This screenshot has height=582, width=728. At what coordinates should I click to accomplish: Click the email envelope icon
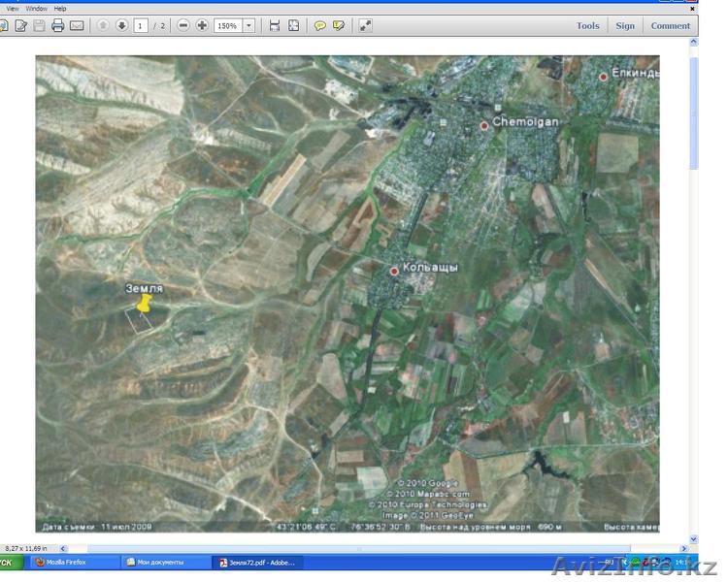click(x=77, y=25)
